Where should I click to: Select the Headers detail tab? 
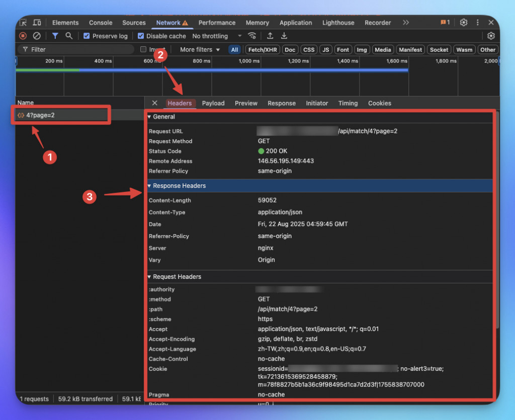tap(180, 103)
